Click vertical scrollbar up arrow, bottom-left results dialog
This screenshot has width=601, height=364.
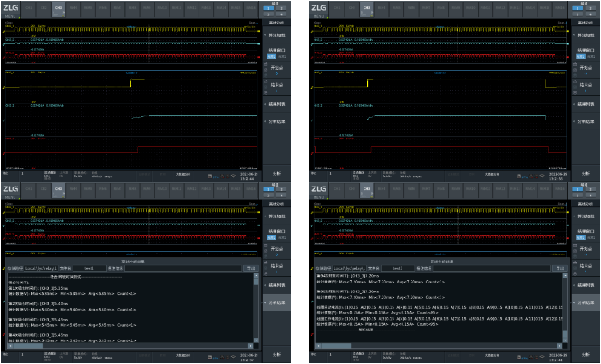pos(256,275)
